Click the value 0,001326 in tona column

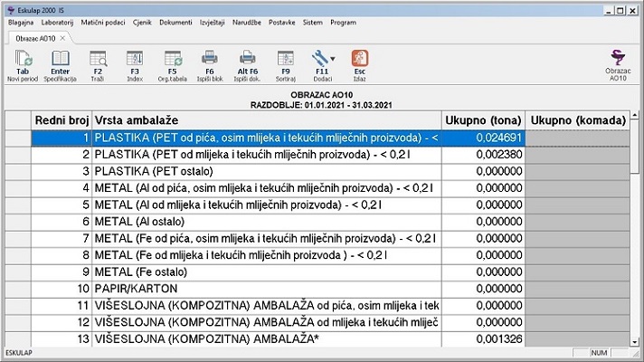[x=499, y=339]
